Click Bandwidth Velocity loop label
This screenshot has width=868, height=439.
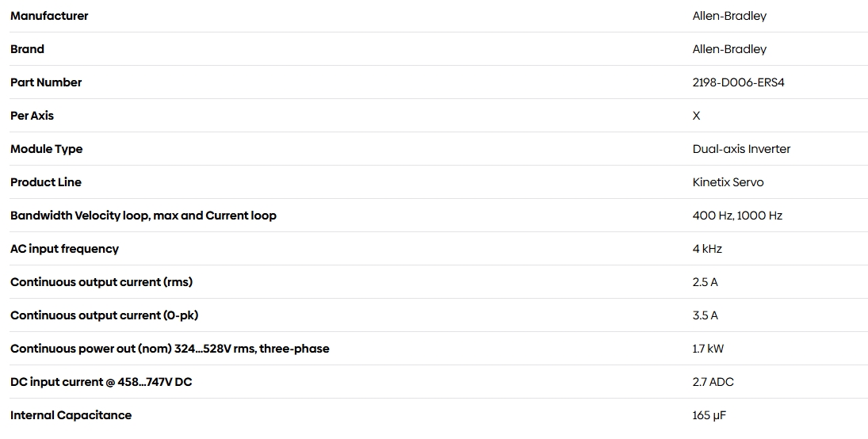tap(143, 216)
